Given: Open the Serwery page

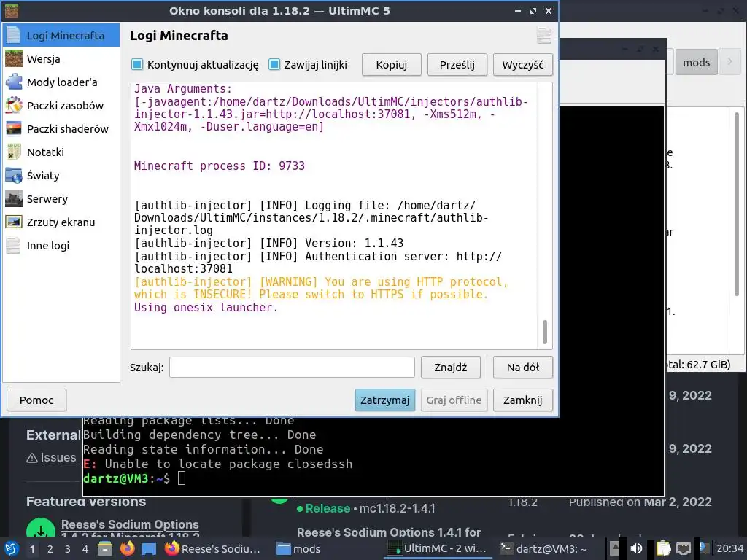Looking at the screenshot, I should (x=61, y=199).
